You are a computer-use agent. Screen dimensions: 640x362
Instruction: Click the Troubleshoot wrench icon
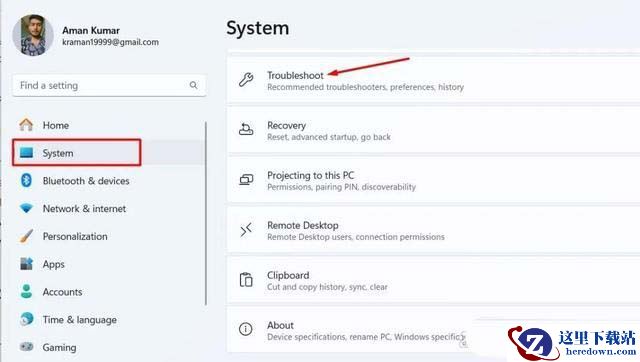click(246, 80)
